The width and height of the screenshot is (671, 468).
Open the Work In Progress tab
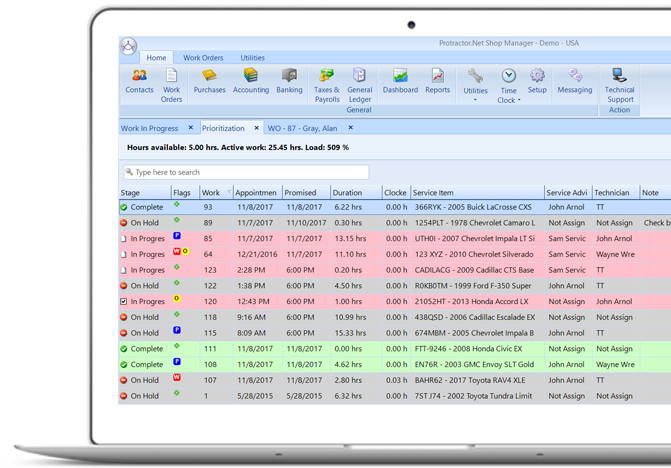(x=149, y=128)
